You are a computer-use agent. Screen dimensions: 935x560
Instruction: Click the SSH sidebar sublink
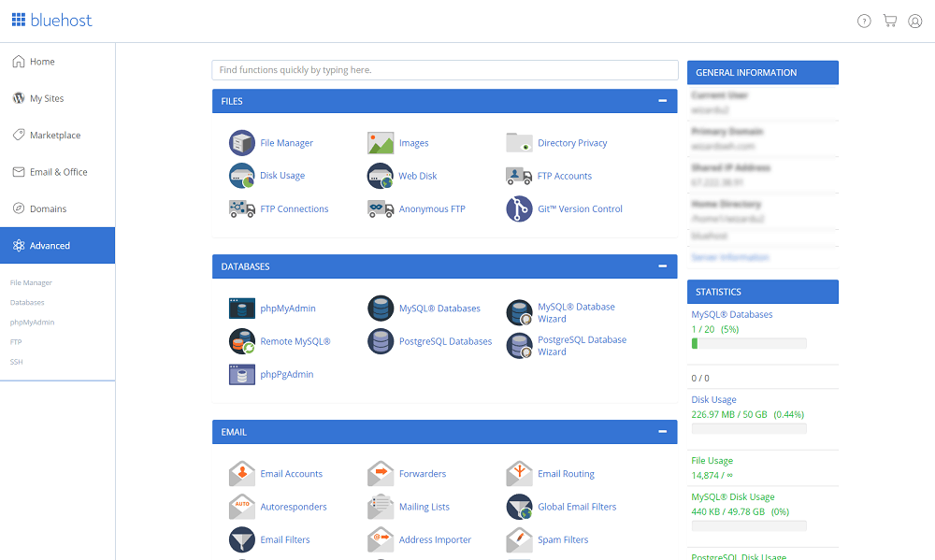click(16, 362)
